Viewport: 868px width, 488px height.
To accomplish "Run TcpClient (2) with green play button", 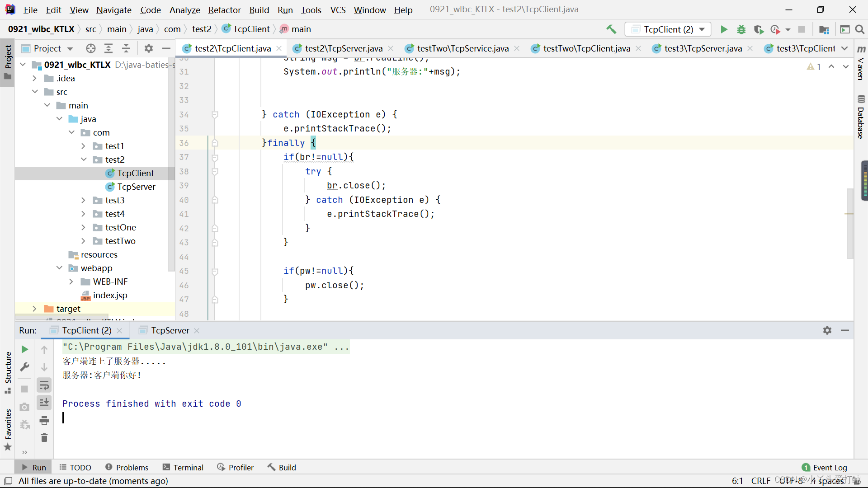I will (724, 29).
